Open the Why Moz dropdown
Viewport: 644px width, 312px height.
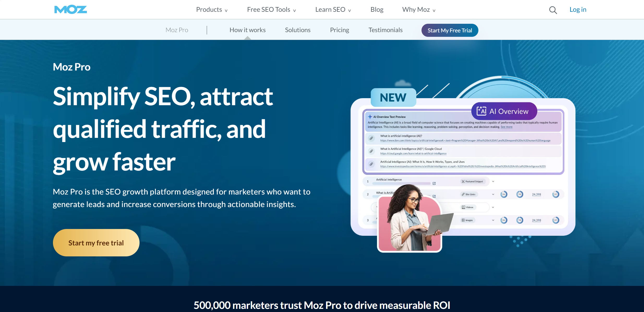coord(419,10)
